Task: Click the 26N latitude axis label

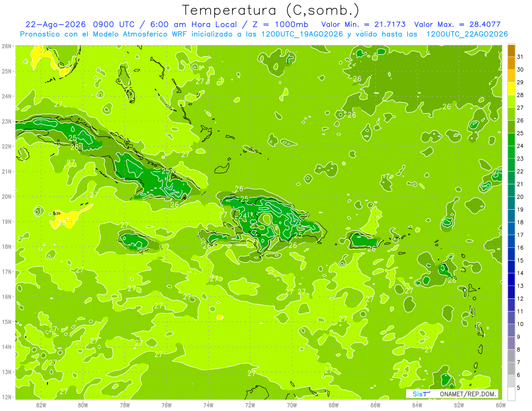Action: coord(7,46)
